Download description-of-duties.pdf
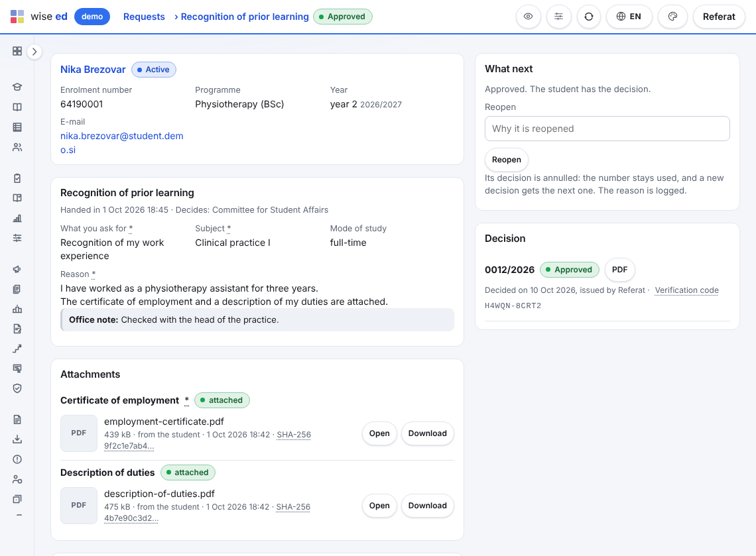 coord(428,506)
